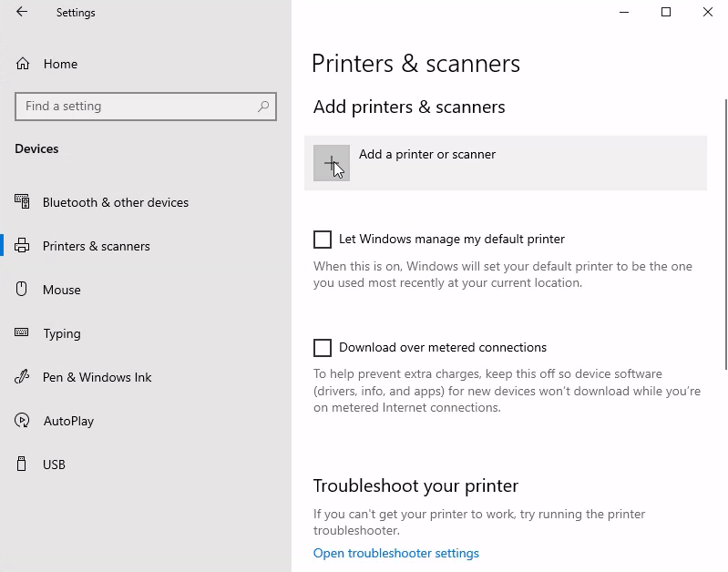
Task: Maximize the Settings window
Action: [666, 12]
